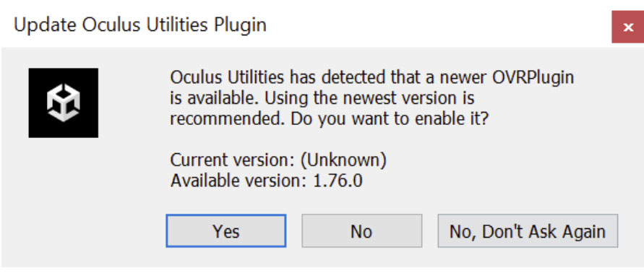Click the word Plugin in the title bar
644x273 pixels.
[240, 26]
